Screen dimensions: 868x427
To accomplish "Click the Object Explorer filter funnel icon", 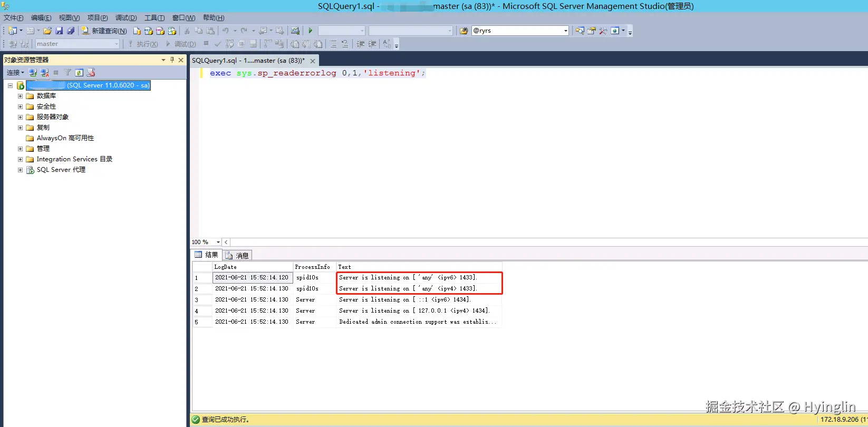I will (x=67, y=73).
